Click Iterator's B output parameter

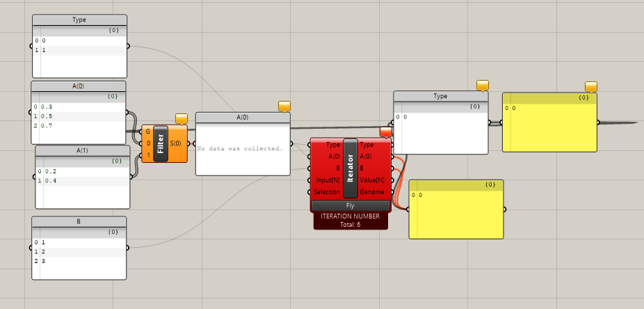click(362, 168)
